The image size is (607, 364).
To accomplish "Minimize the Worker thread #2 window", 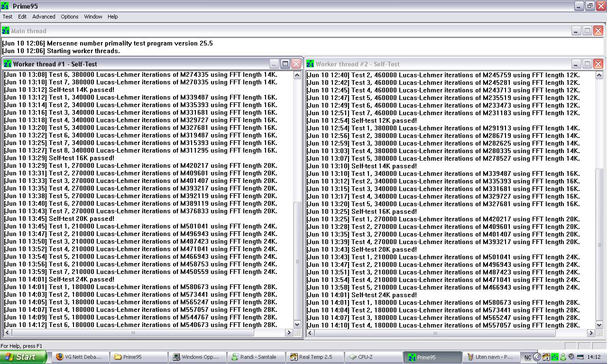I will 576,64.
